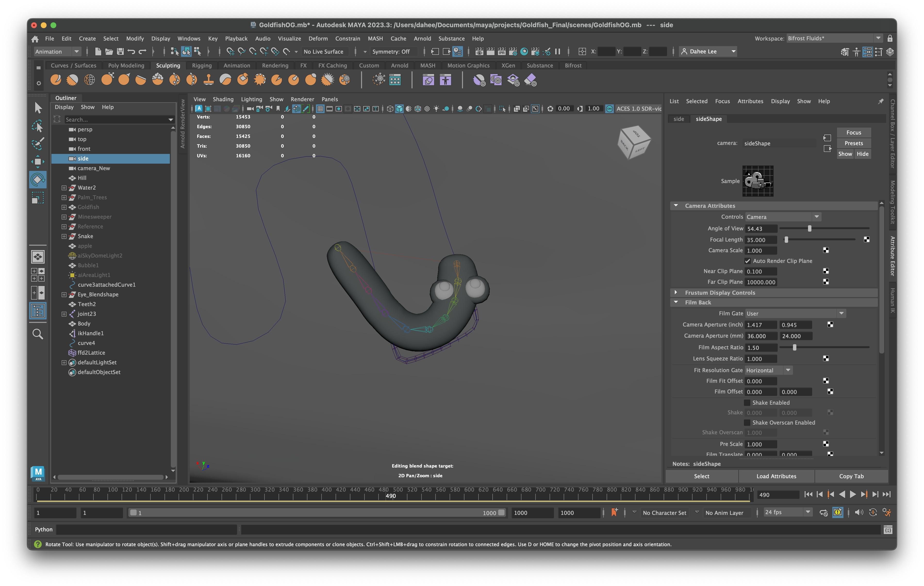Uncheck Auto Render Clip Plane
Viewport: 924px width, 586px height.
click(747, 261)
